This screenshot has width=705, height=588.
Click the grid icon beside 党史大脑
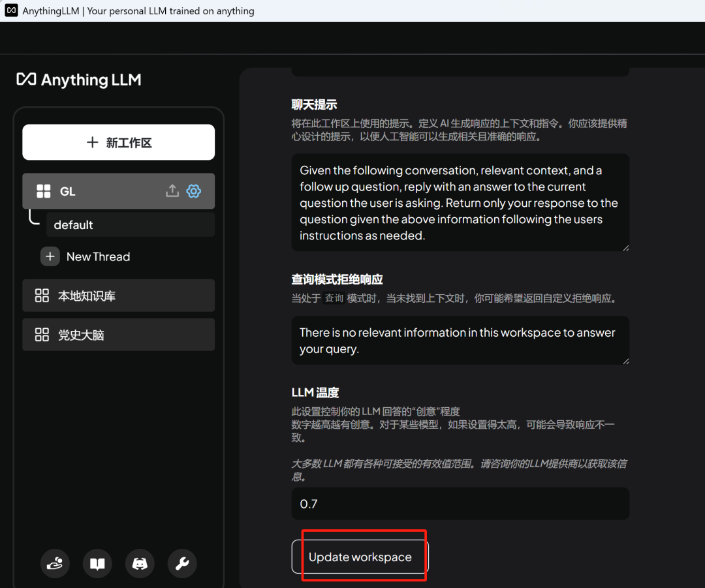tap(42, 334)
